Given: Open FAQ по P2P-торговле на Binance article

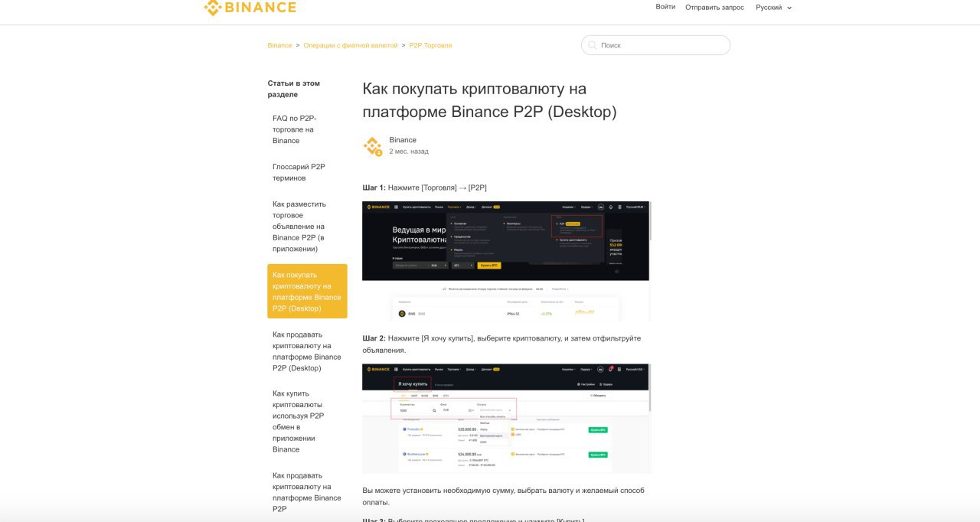Looking at the screenshot, I should (x=295, y=129).
